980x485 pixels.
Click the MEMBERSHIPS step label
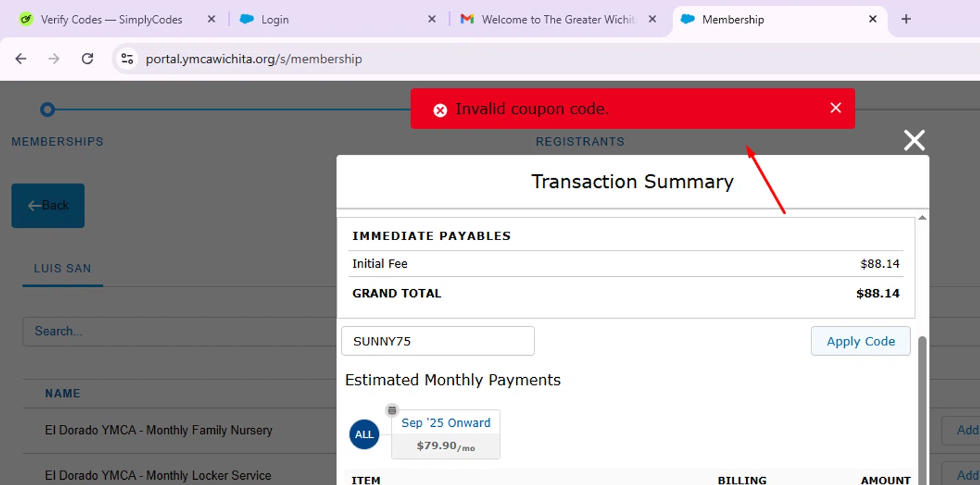tap(57, 142)
